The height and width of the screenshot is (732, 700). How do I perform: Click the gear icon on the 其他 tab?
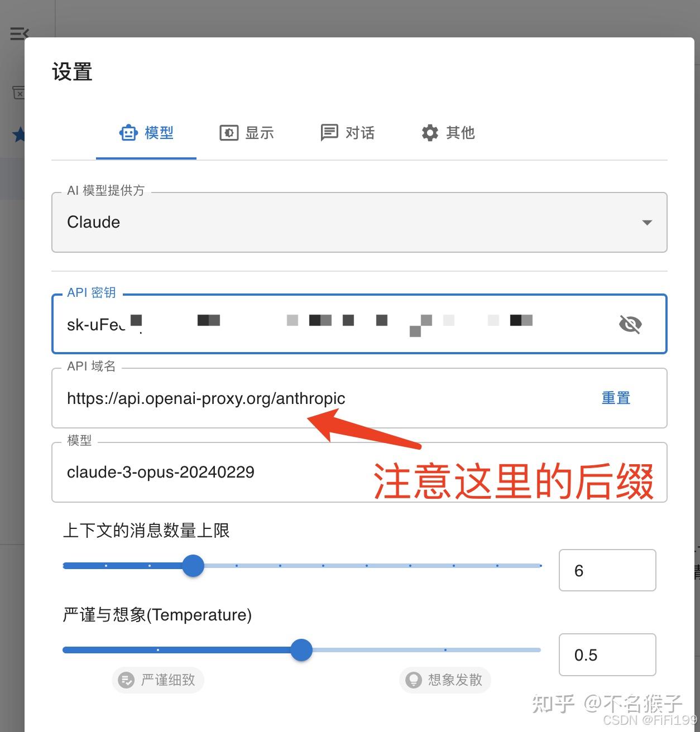429,133
